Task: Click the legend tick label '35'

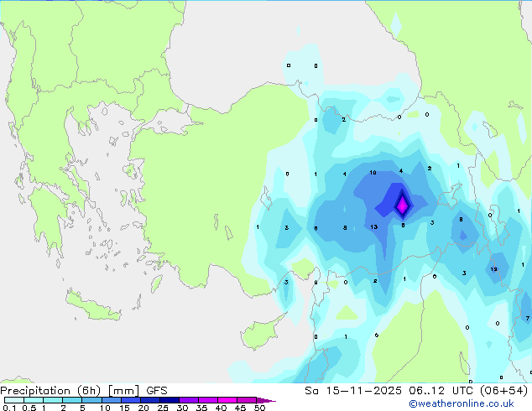Action: 201,408
